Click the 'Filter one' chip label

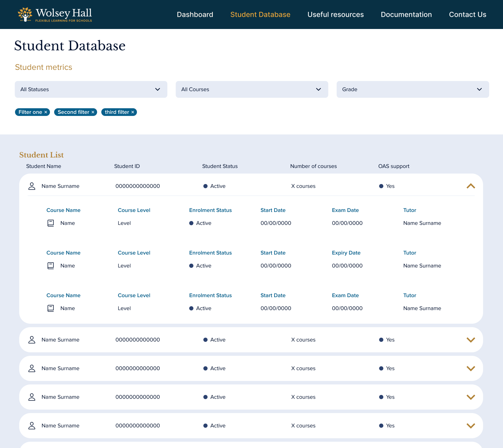30,112
